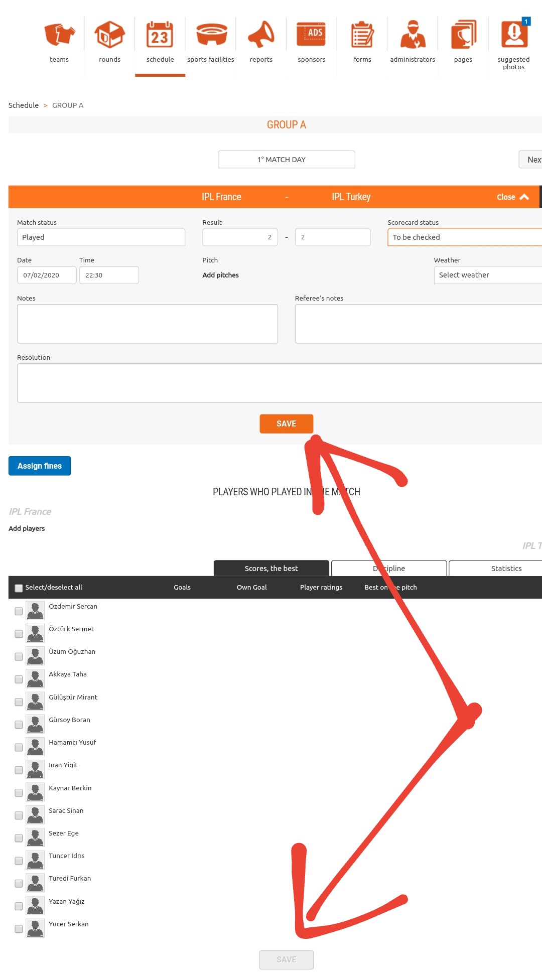Image resolution: width=542 pixels, height=980 pixels.
Task: Check the box for Gürsoy Boran
Action: [19, 725]
